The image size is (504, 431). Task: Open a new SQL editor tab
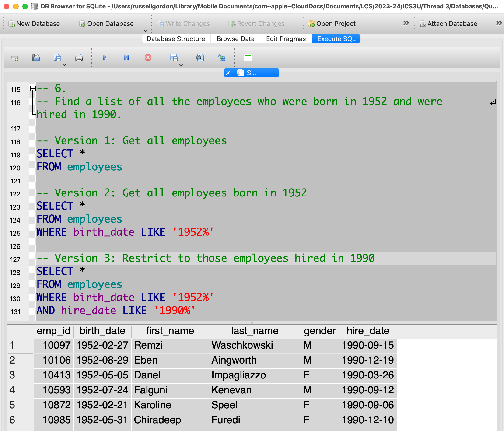(15, 58)
